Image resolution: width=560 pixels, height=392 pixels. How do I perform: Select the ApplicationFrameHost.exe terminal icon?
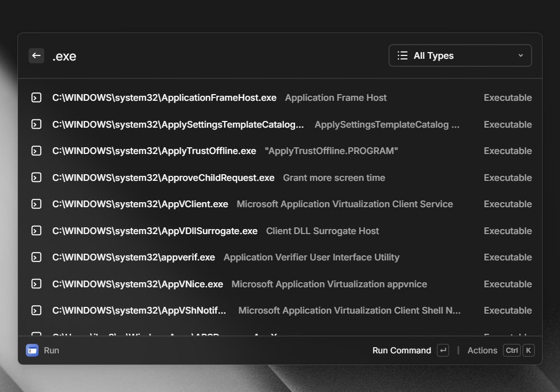coord(36,97)
